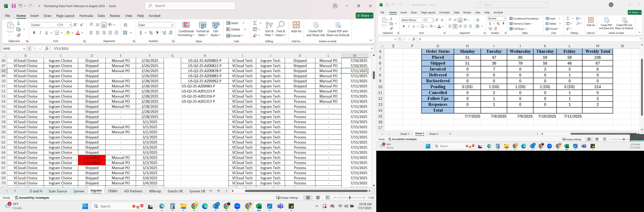Switch to Page Layout view in Purchasing Data

pyautogui.click(x=318, y=198)
